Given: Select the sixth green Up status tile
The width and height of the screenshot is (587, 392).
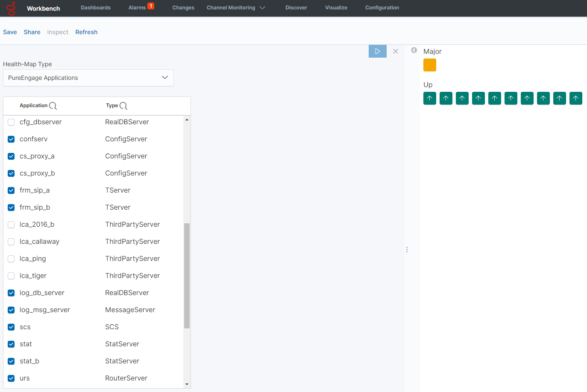Looking at the screenshot, I should 511,98.
